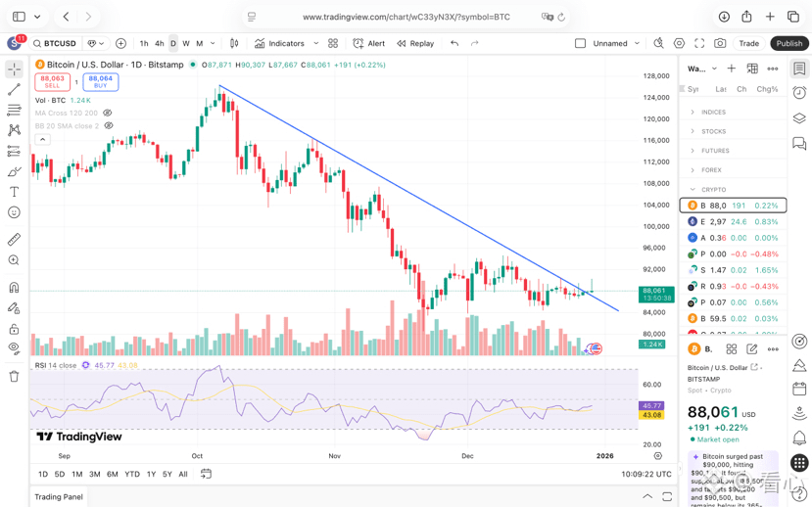Switch to 4h timeframe
Viewport: 812px width, 507px height.
click(160, 43)
